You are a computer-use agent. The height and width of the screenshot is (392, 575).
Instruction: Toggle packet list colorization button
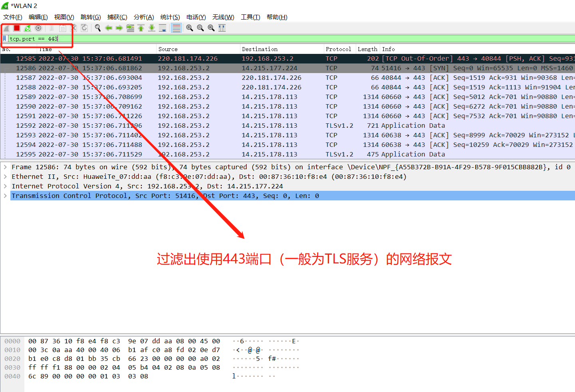coord(176,28)
